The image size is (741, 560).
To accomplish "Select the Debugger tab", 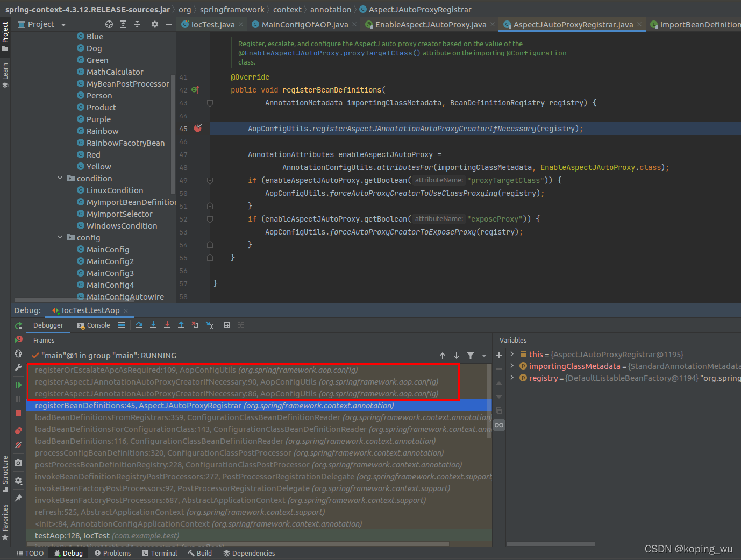I will (x=48, y=325).
